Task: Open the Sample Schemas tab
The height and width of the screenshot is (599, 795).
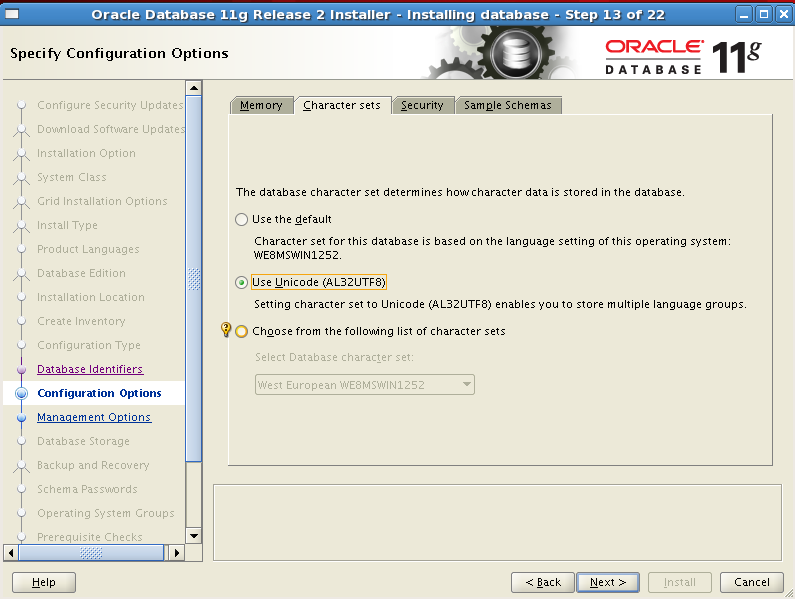Action: 508,105
